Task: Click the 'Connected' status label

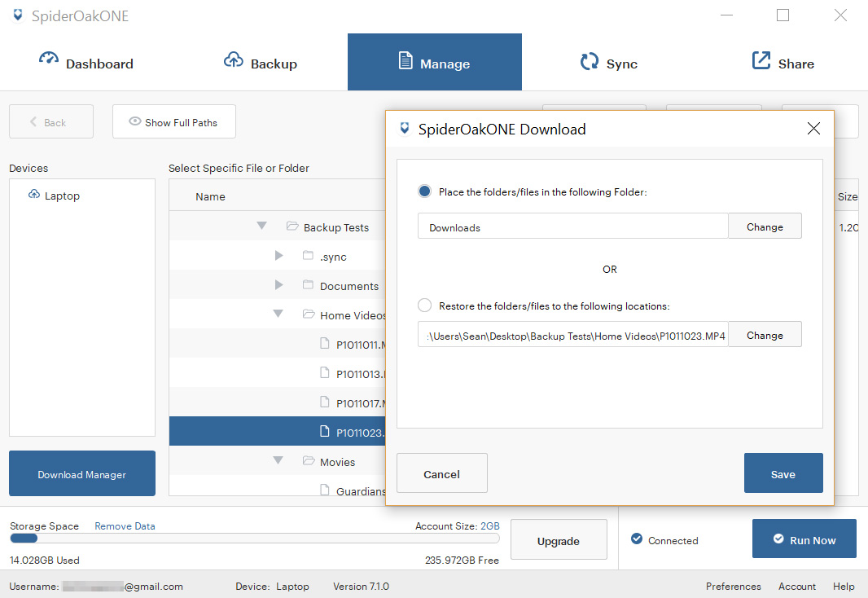Action: pyautogui.click(x=673, y=540)
